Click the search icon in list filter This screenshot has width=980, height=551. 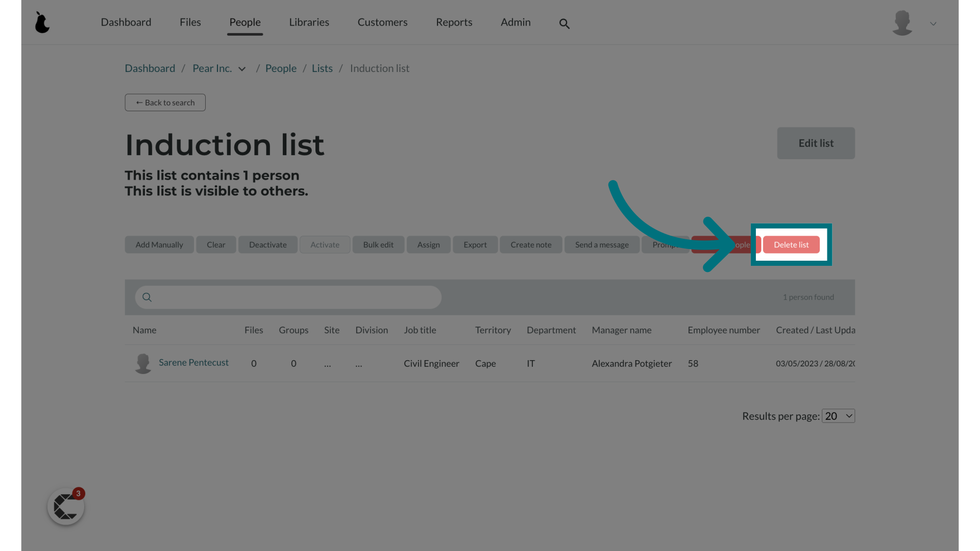[147, 297]
